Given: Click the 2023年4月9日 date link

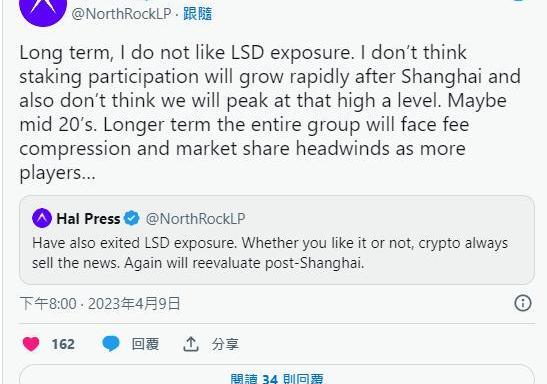Looking at the screenshot, I should point(134,303).
